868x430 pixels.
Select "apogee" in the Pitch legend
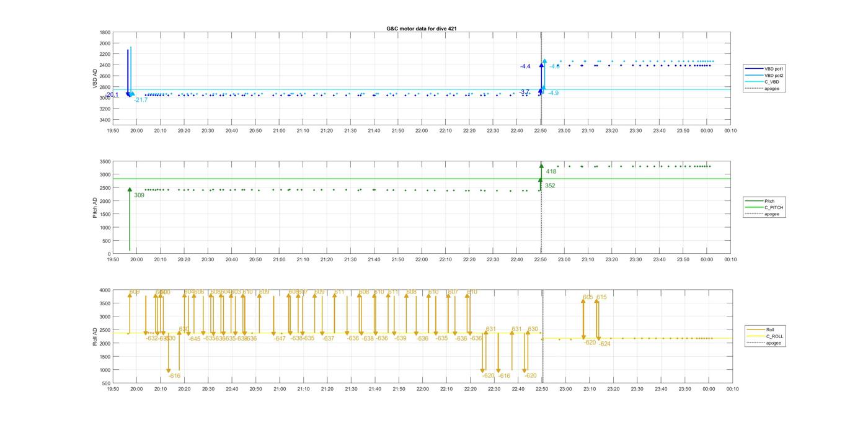pos(763,214)
